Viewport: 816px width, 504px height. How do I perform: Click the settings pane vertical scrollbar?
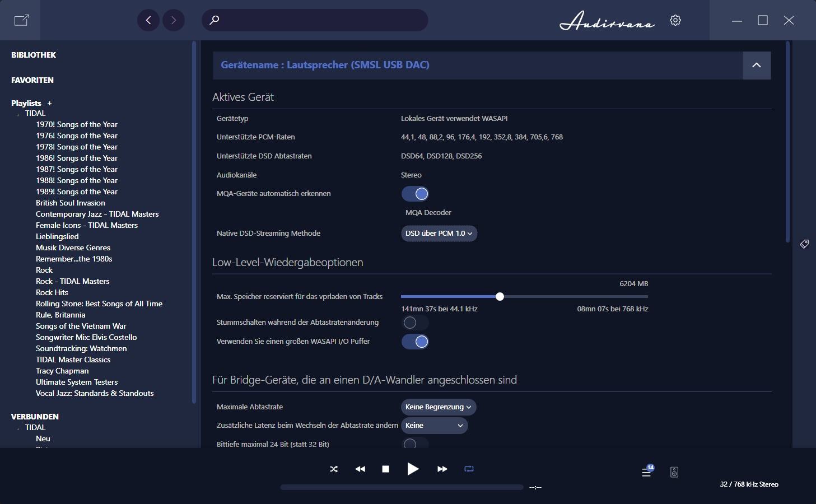[787, 141]
